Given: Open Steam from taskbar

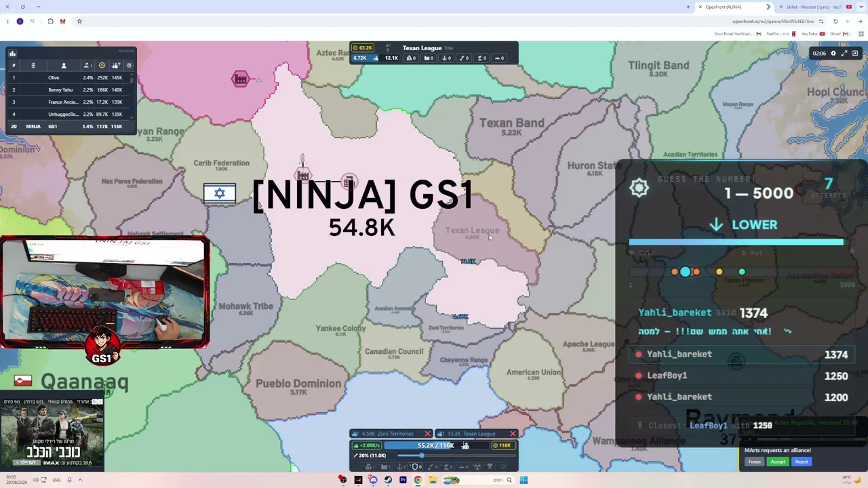Looking at the screenshot, I should point(388,480).
